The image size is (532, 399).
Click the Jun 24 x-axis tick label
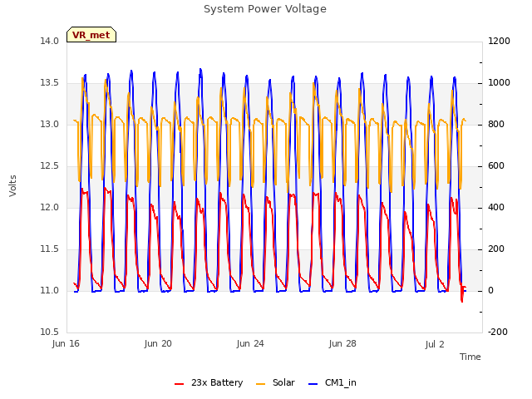tap(250, 343)
